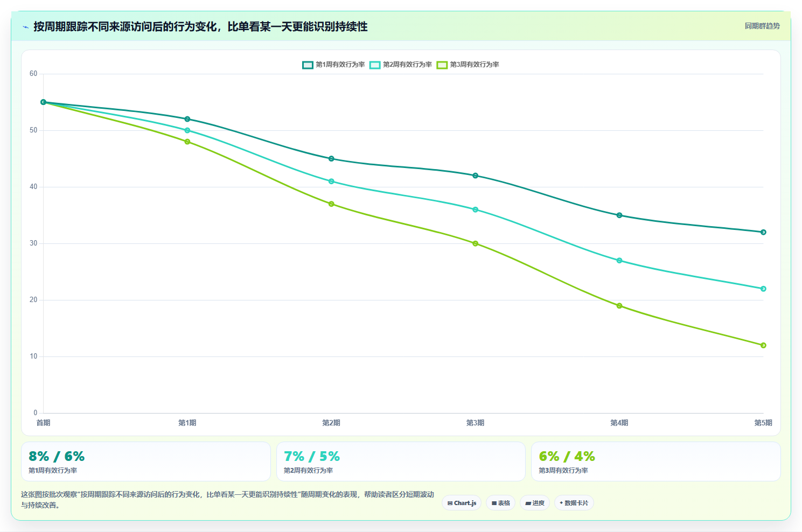Screen dimensions: 802x532
Task: Click the 表格 tag
Action: click(500, 503)
